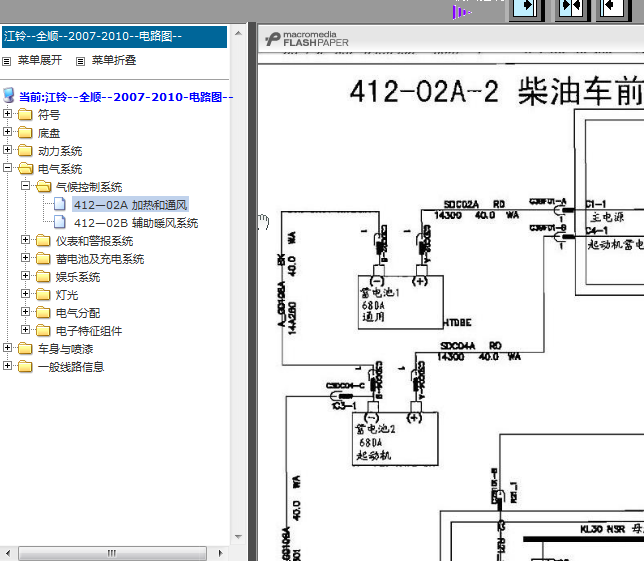Expand the 一般线路信息 node

[x=7, y=366]
